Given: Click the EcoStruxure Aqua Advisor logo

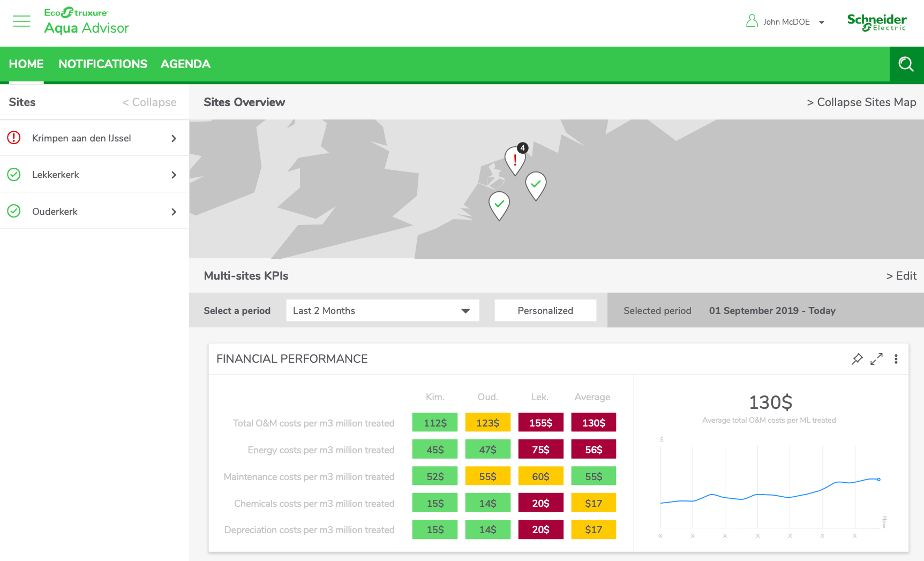Looking at the screenshot, I should pos(86,21).
